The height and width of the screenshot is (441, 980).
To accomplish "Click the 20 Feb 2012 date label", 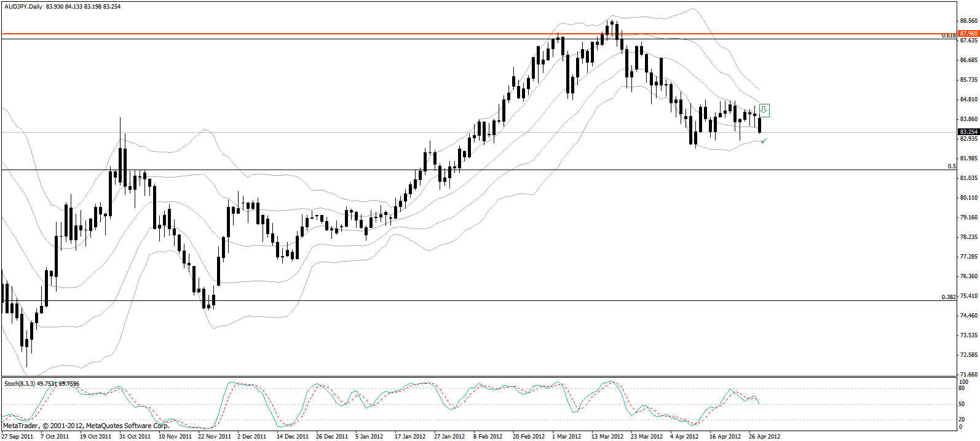I will pos(529,437).
